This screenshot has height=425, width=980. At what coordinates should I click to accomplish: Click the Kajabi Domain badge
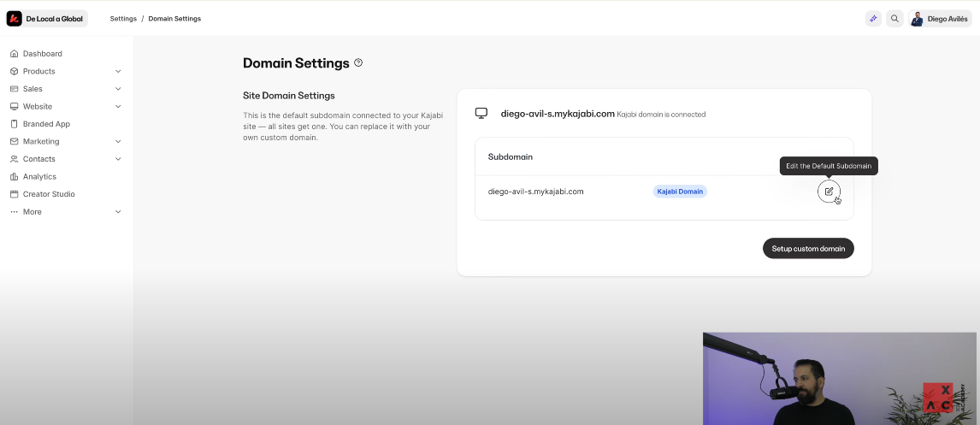[x=680, y=192]
